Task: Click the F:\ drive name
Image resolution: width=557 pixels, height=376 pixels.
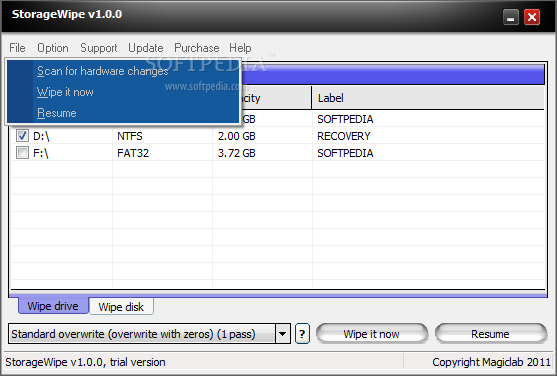Action: (40, 153)
